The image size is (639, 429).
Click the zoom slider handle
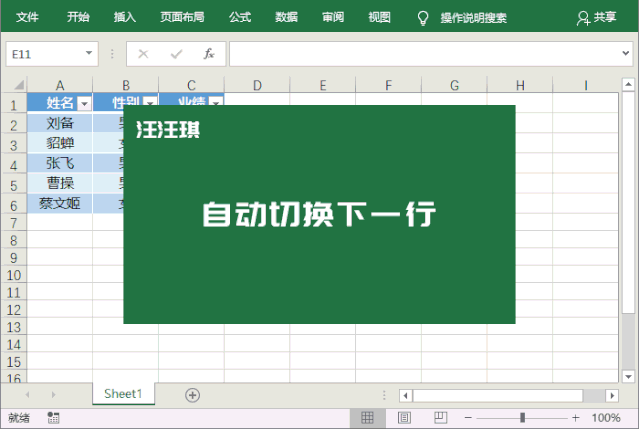coord(522,418)
